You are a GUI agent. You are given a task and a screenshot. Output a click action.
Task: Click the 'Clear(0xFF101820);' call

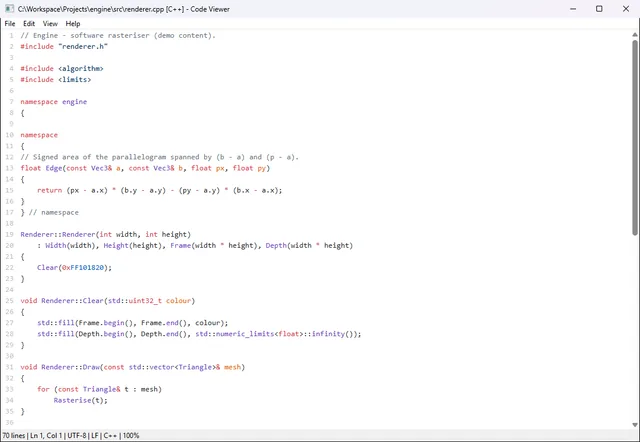tap(74, 268)
